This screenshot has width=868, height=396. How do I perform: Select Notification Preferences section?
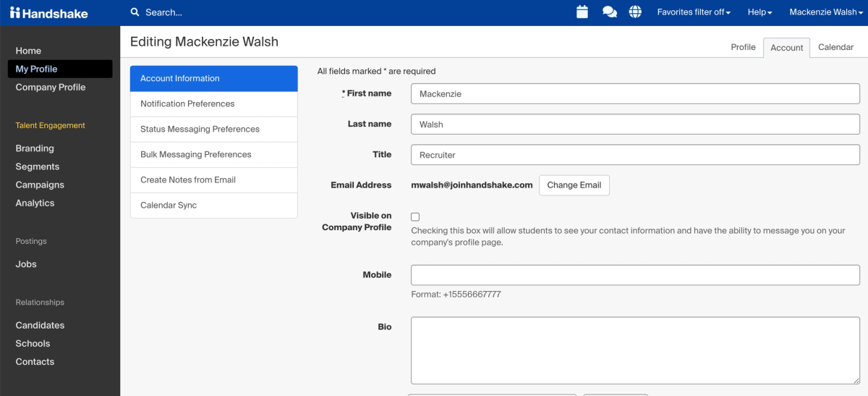click(x=214, y=104)
